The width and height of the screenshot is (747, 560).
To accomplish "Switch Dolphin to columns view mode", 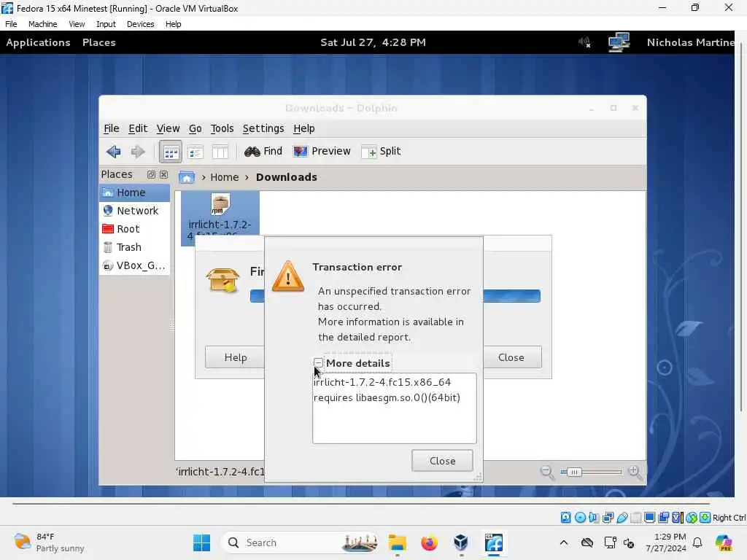I will pyautogui.click(x=220, y=152).
